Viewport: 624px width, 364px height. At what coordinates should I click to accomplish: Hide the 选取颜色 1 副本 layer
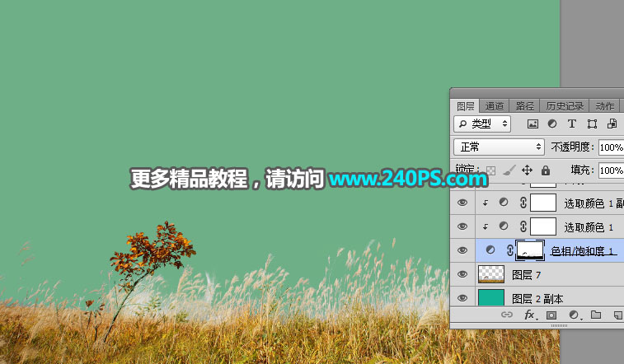coord(462,203)
